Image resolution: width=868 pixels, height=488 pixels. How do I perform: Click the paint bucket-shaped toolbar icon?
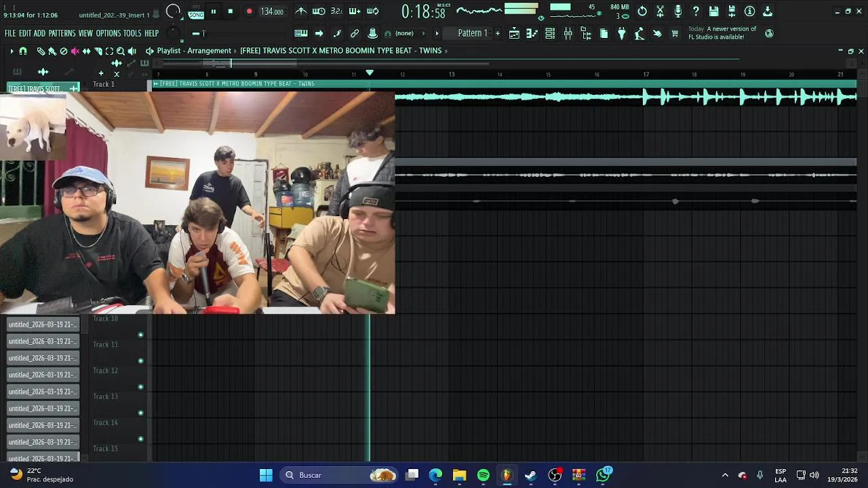click(657, 33)
